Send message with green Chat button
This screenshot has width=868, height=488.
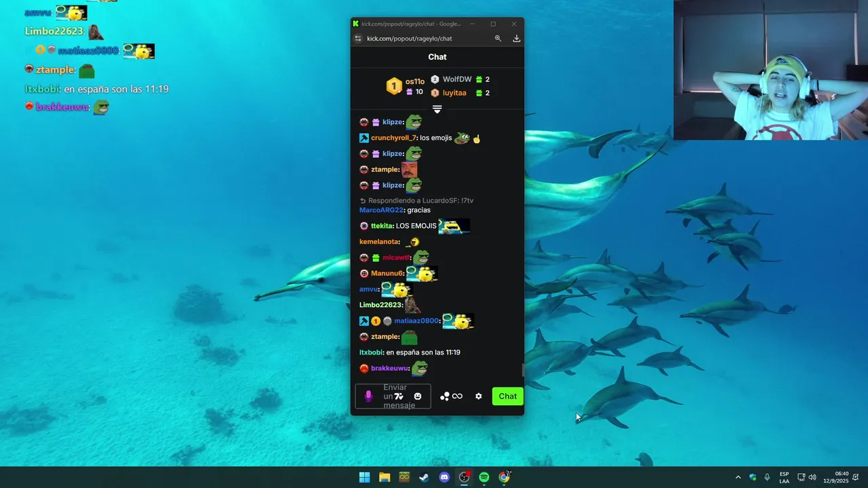click(508, 396)
